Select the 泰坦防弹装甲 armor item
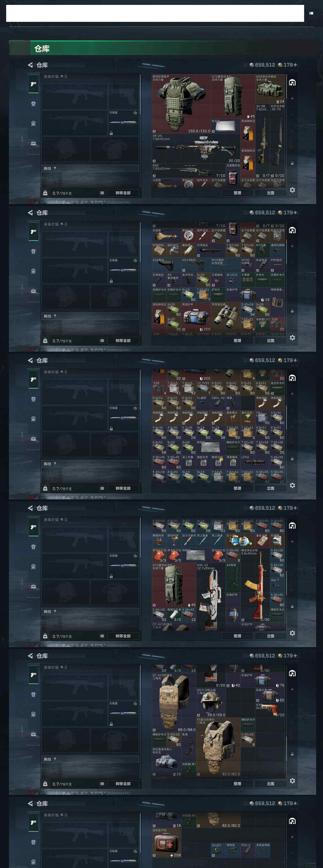Screen dimensions: 323x868 [181, 104]
